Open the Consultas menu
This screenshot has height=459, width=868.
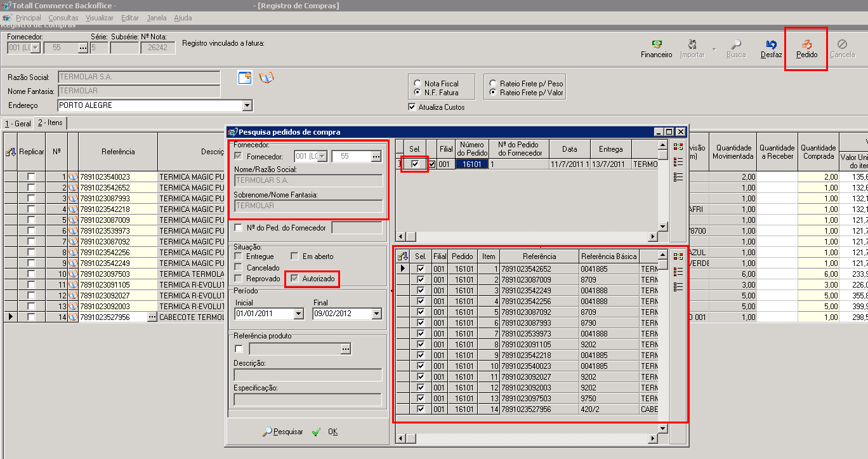point(63,18)
